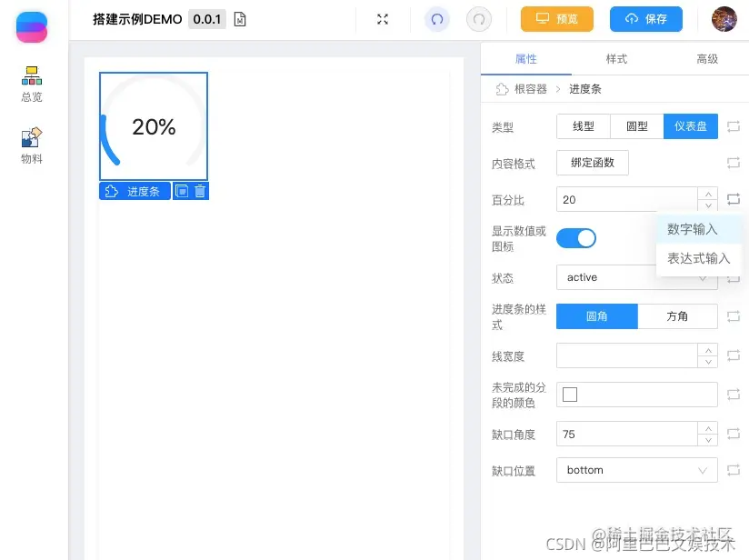
Task: Open the 物料 panel in left sidebar
Action: coord(31,141)
